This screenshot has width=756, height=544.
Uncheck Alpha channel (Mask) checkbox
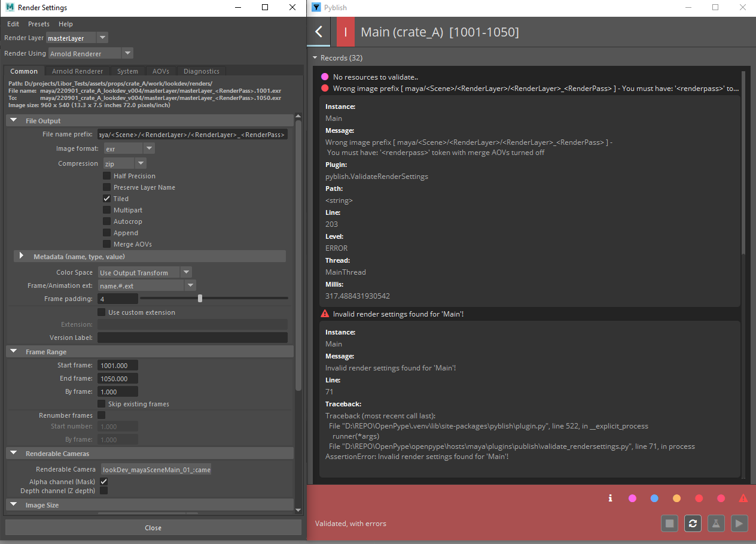103,482
